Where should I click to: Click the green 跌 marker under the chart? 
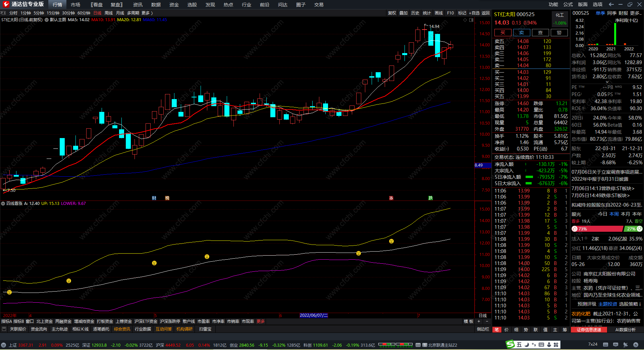point(431,198)
